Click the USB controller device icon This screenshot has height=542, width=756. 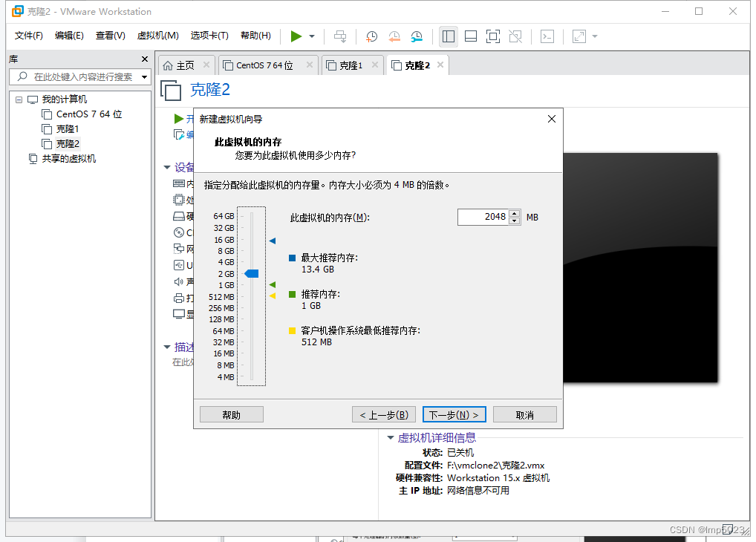tap(179, 265)
